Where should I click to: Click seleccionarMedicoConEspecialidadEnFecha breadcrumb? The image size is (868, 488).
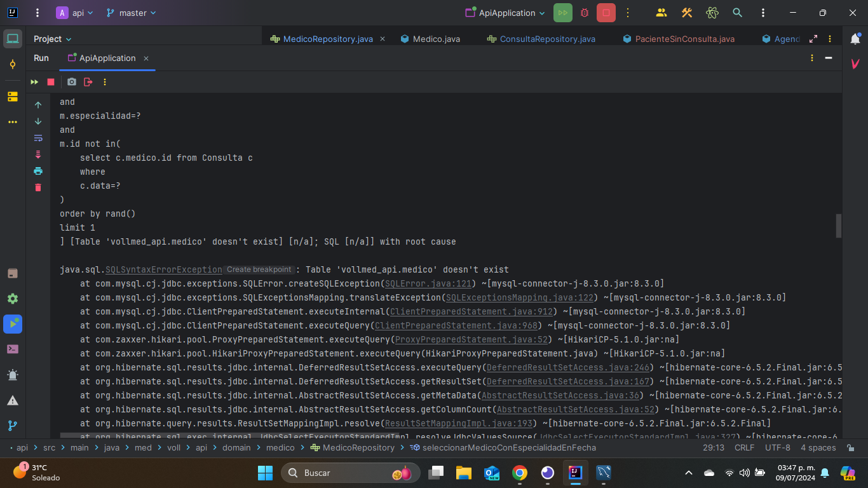504,447
